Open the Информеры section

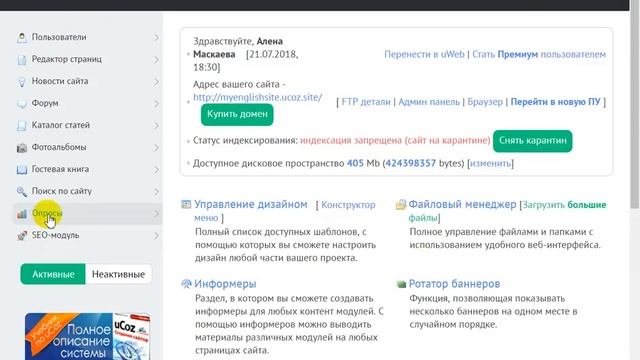(x=225, y=284)
